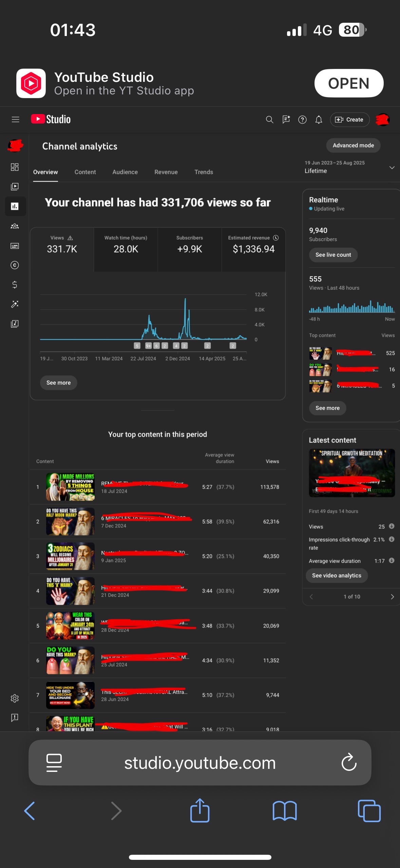Viewport: 400px width, 868px height.
Task: Click the Estimated revenue clock icon
Action: point(276,238)
